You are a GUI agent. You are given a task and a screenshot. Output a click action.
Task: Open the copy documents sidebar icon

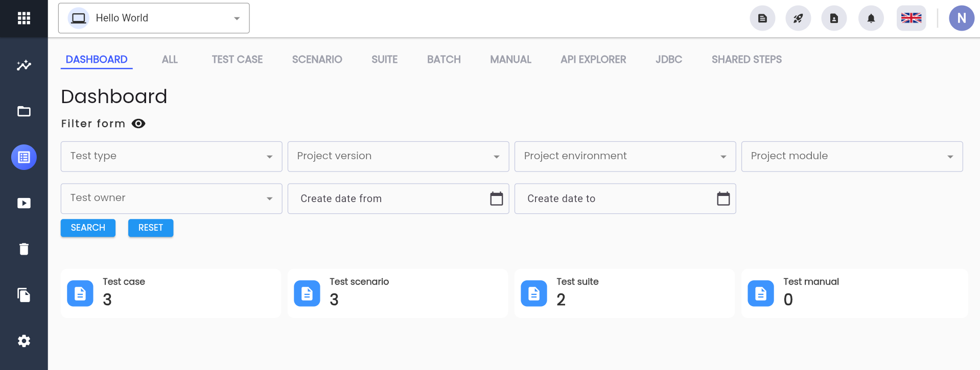24,295
